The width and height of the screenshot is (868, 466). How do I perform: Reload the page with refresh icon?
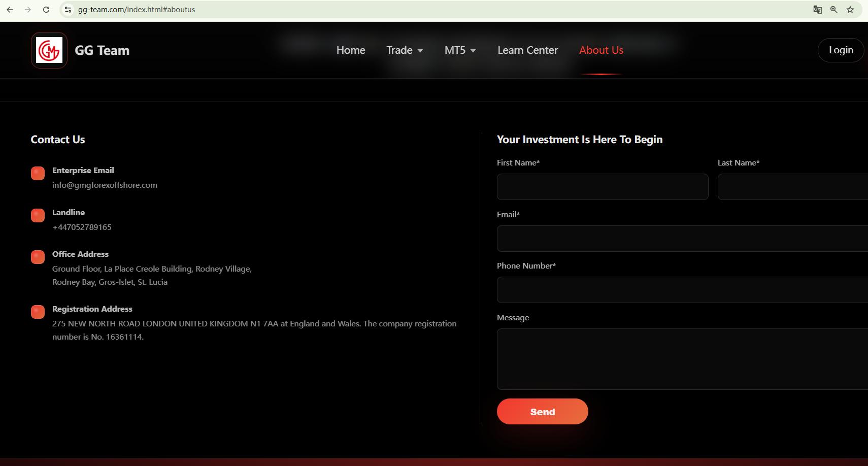[46, 10]
